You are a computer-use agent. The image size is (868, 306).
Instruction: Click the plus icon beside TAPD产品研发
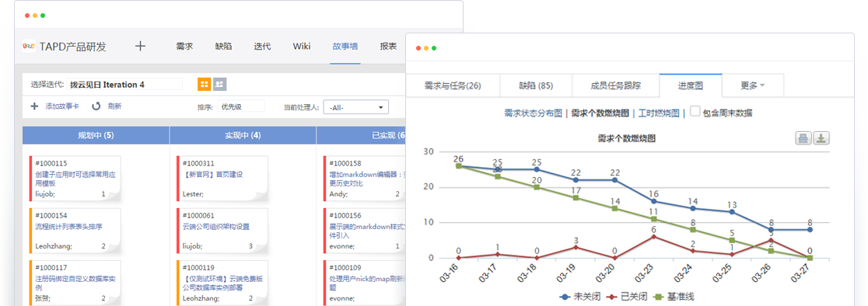pyautogui.click(x=141, y=46)
